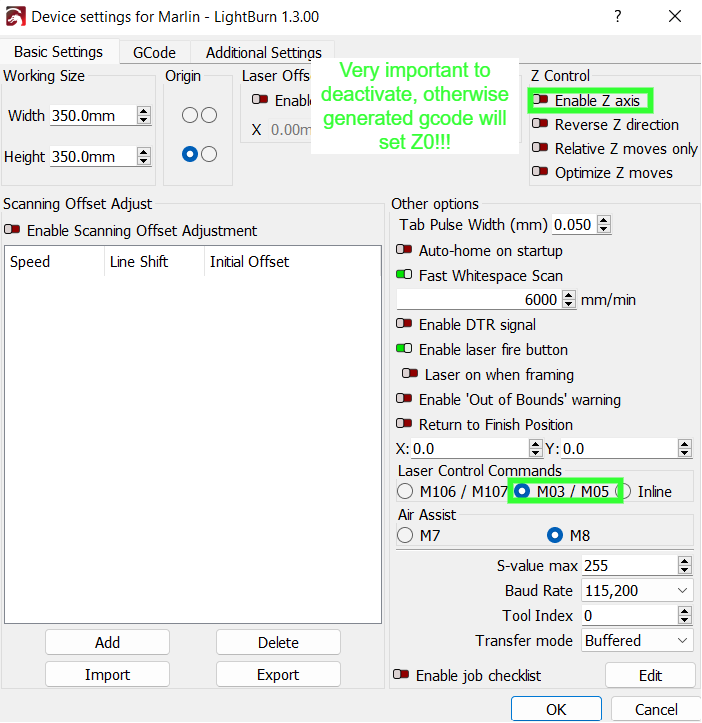Click Delete scanning offset button
702x723 pixels.
[278, 642]
